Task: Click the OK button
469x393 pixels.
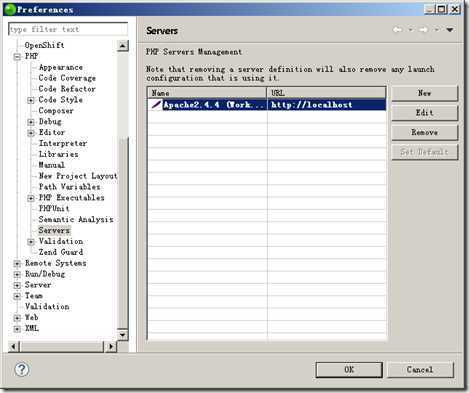Action: click(349, 370)
